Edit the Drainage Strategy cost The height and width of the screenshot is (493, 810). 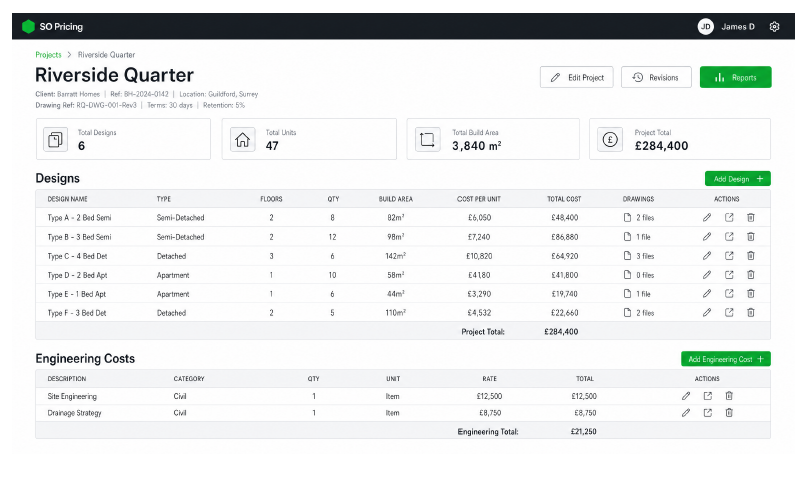(686, 413)
